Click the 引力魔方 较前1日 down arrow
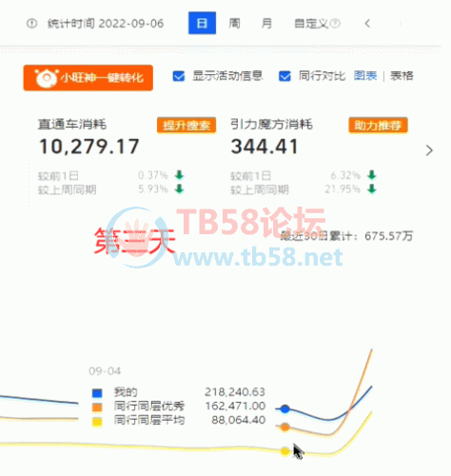The height and width of the screenshot is (476, 451). click(x=372, y=175)
